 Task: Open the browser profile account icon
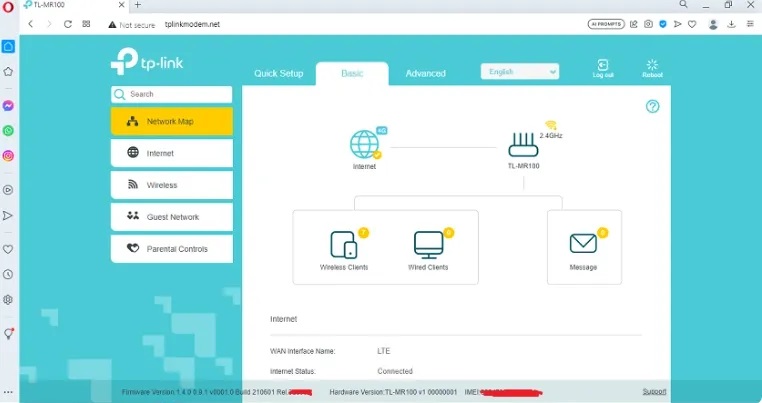click(713, 24)
